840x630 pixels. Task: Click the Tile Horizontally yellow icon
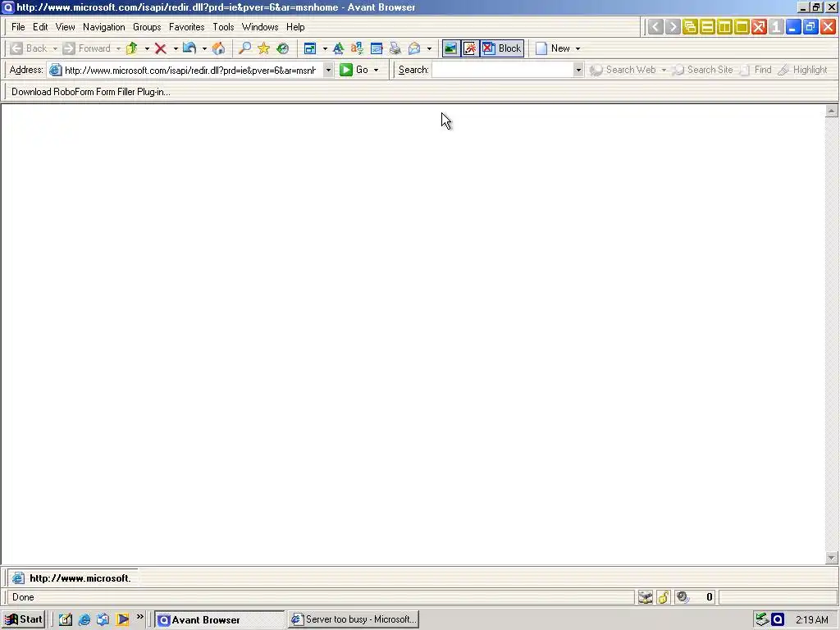tap(707, 27)
